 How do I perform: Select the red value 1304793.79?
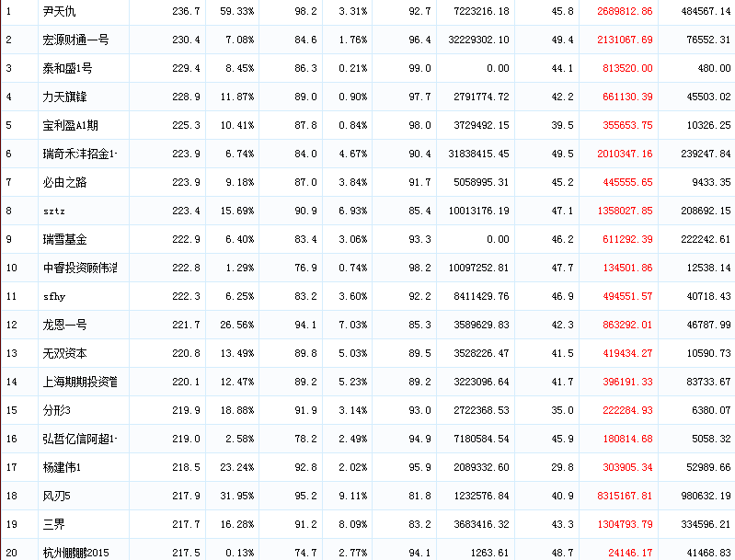point(625,524)
